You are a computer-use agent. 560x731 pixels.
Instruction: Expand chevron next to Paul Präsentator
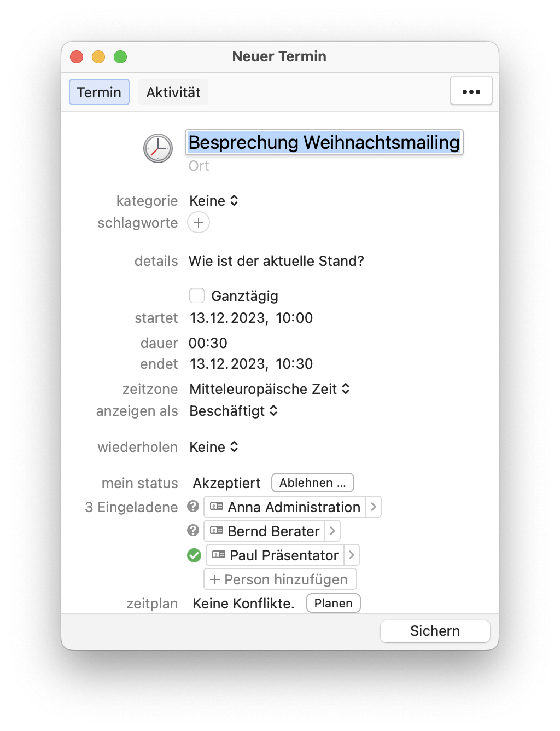click(352, 555)
